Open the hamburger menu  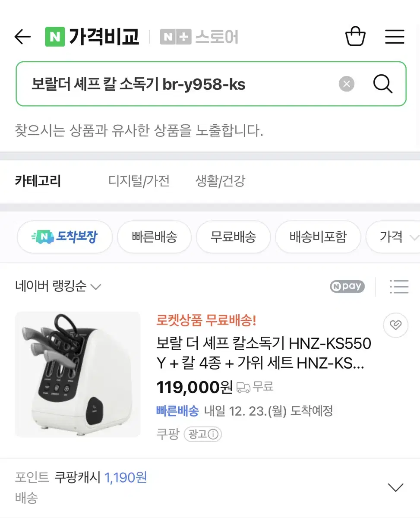pyautogui.click(x=395, y=37)
